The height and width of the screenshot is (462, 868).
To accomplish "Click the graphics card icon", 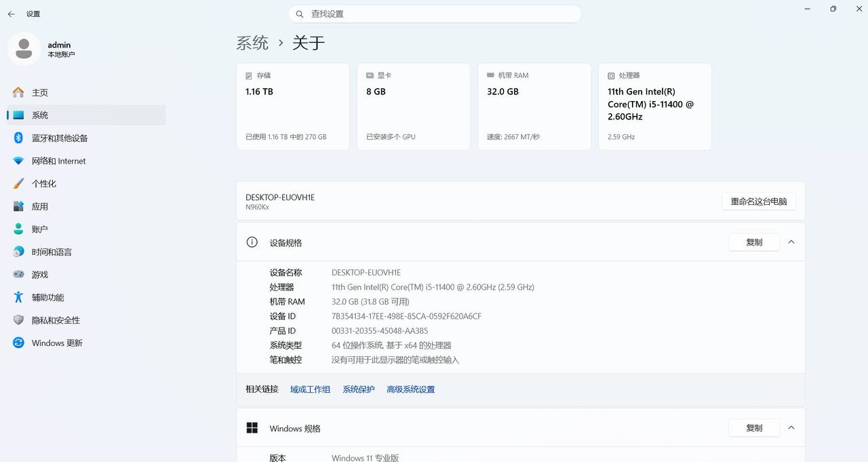I will pos(370,75).
